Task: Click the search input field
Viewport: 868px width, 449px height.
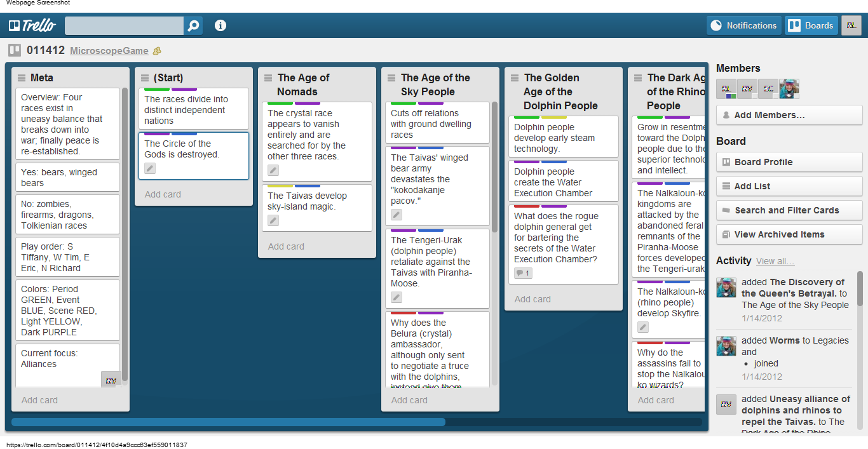Action: tap(125, 25)
